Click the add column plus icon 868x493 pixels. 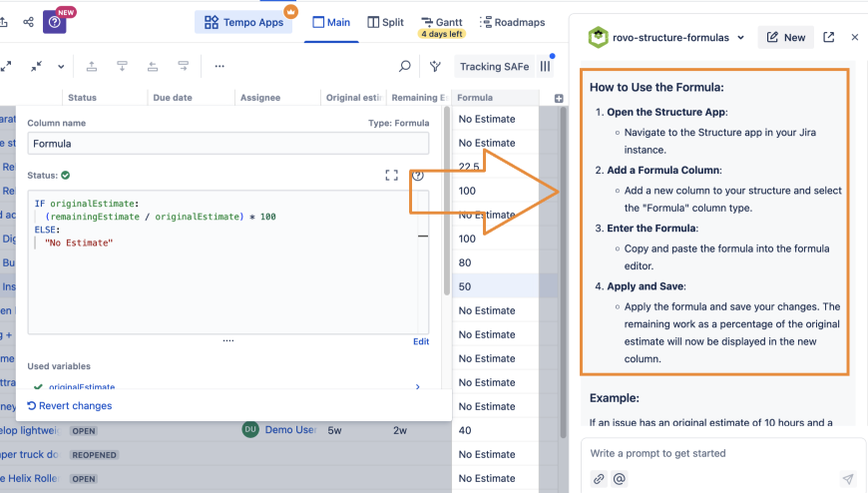pos(559,98)
